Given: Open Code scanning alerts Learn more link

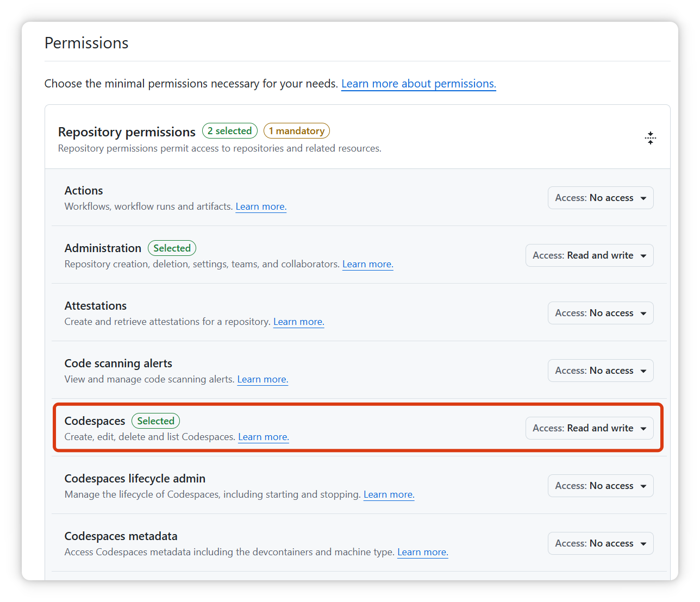Looking at the screenshot, I should click(262, 379).
